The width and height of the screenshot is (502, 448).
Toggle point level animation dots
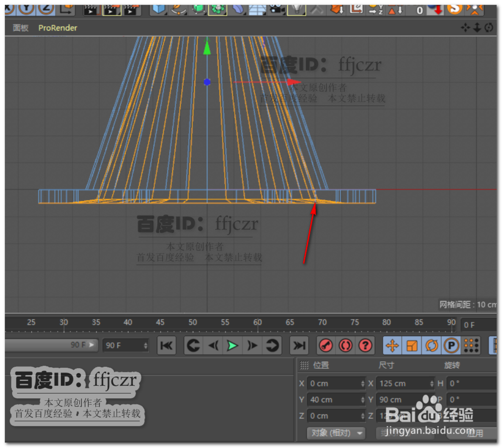click(471, 346)
